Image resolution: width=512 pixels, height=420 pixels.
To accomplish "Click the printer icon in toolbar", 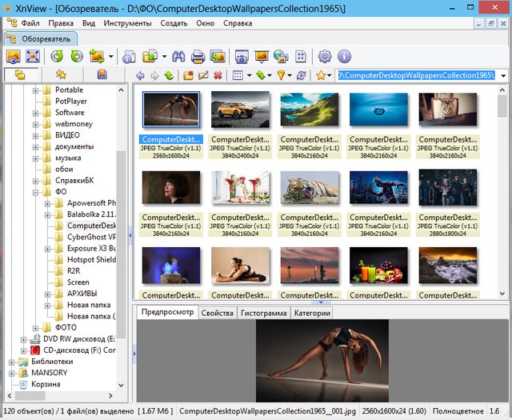I will (x=197, y=57).
